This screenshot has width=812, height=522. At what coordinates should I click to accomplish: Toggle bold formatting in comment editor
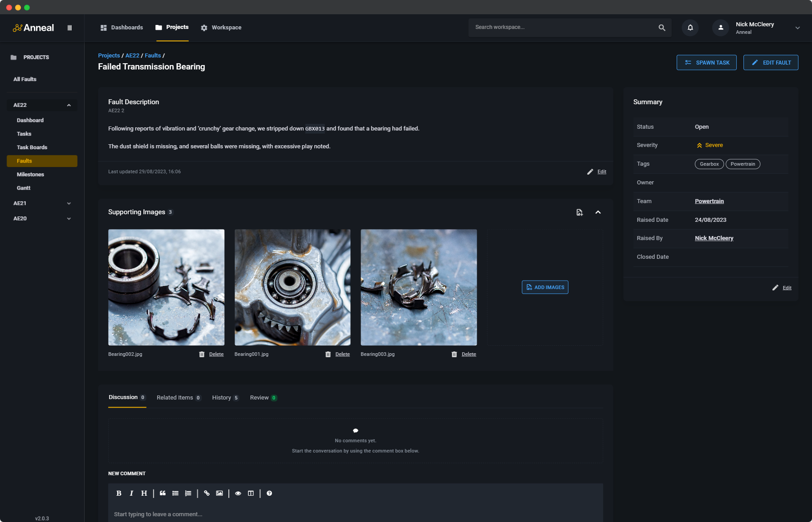119,493
